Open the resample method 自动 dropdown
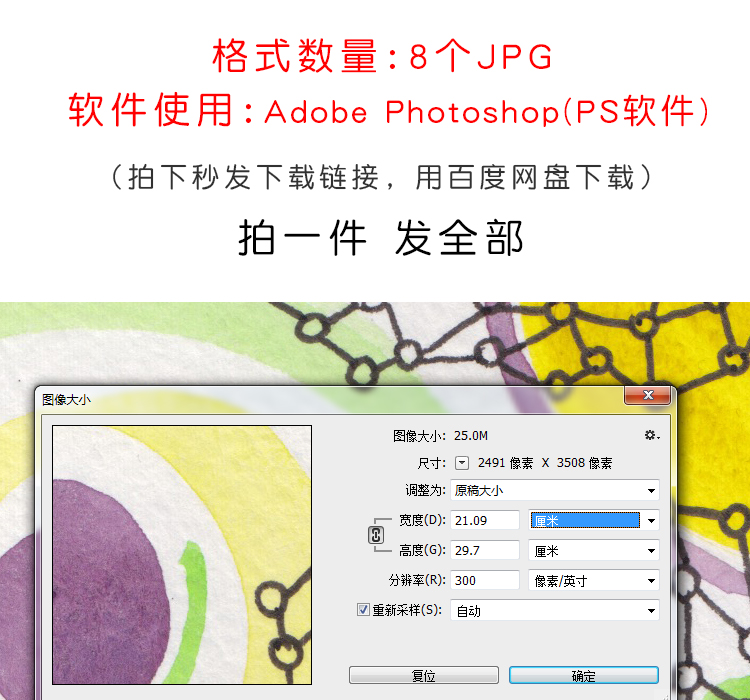Image resolution: width=750 pixels, height=700 pixels. click(x=555, y=611)
